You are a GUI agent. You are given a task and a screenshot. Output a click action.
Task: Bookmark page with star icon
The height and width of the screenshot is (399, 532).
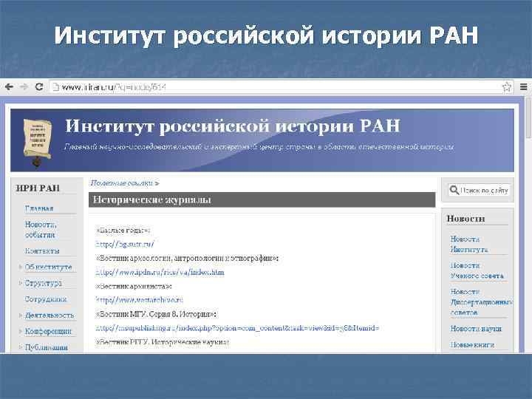tap(507, 87)
